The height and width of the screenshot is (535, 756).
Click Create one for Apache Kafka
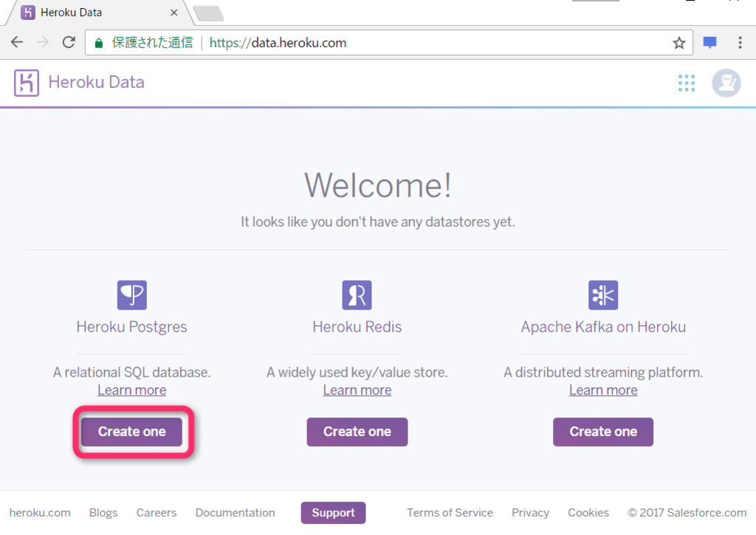(603, 432)
